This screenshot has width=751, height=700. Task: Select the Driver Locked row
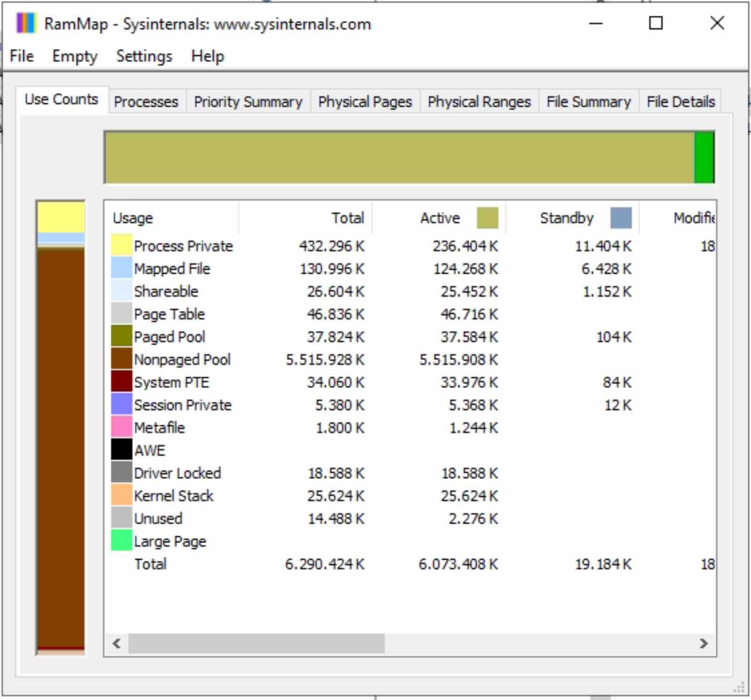[409, 473]
